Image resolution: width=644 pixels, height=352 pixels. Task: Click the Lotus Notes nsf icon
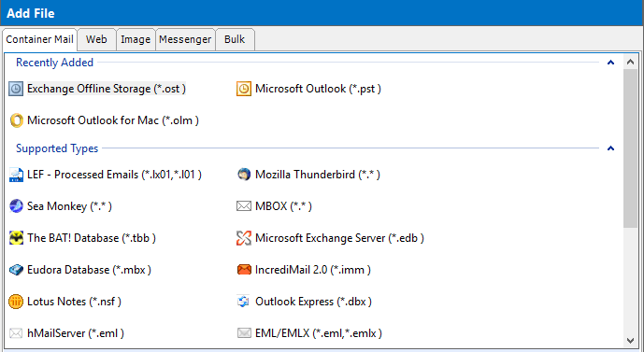(16, 302)
